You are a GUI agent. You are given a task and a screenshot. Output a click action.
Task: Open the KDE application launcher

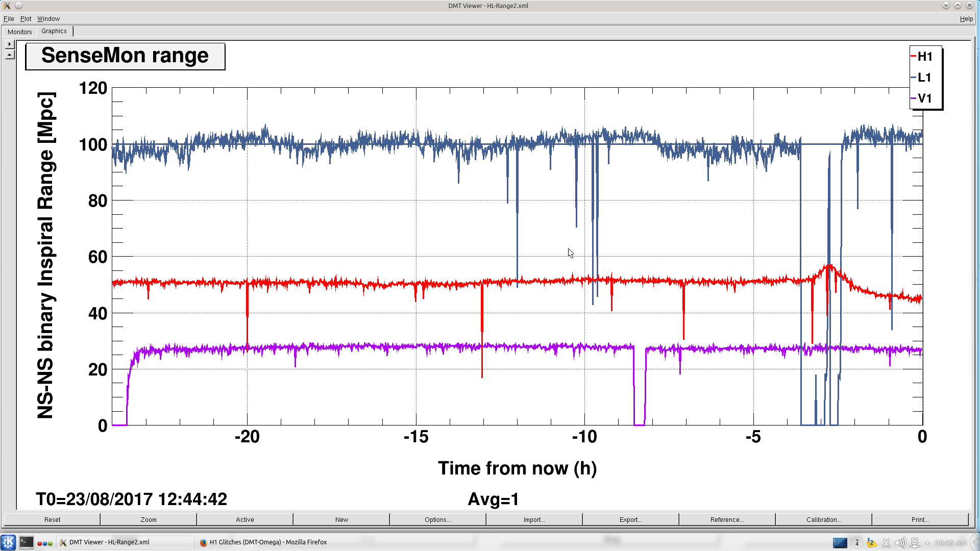[8, 542]
